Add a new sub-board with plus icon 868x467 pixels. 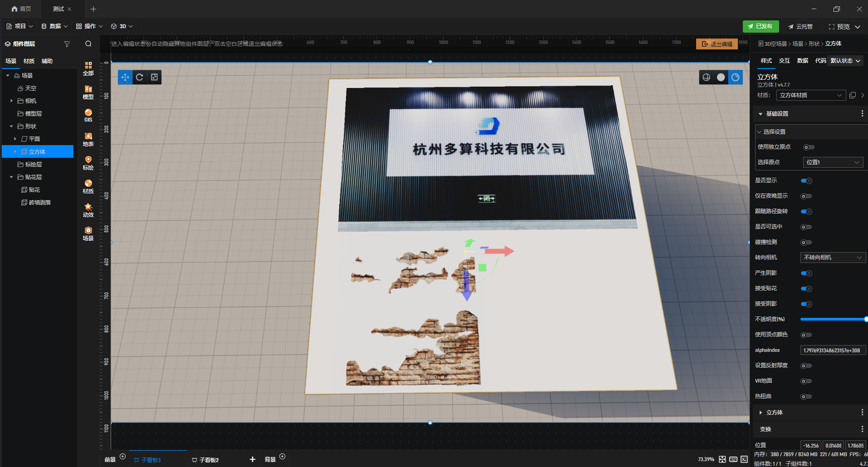pos(253,460)
